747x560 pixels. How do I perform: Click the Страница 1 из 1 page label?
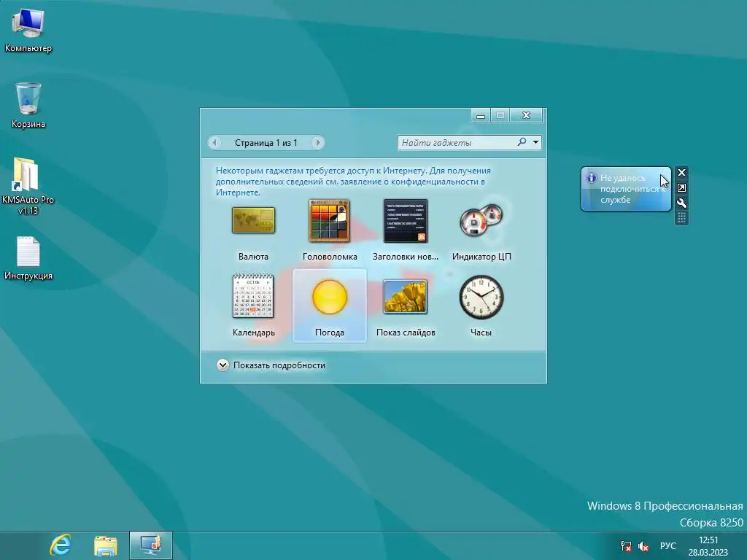click(266, 142)
